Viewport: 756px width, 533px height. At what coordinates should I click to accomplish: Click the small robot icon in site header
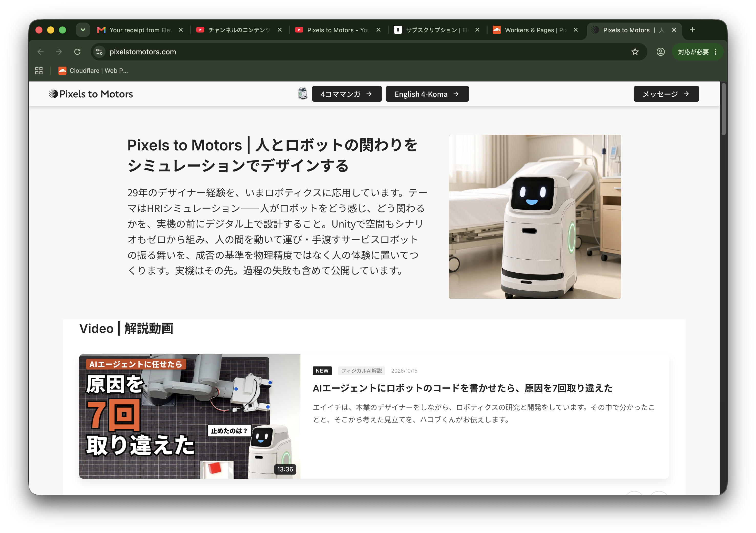coord(303,94)
